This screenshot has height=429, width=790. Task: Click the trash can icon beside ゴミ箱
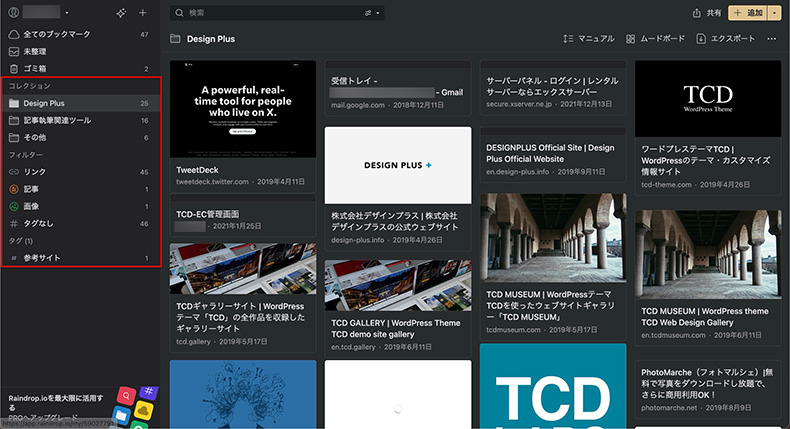(14, 69)
